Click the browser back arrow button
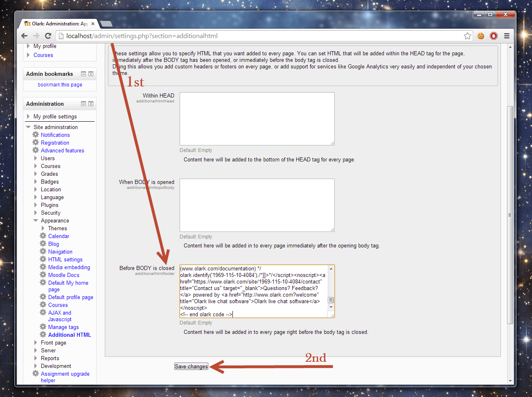Viewport: 532px width, 397px height. tap(25, 36)
